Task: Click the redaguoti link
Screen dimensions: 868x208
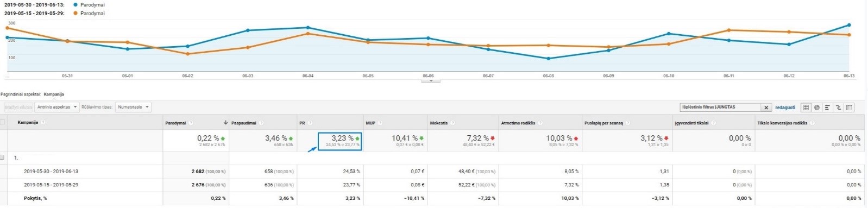Action: pyautogui.click(x=785, y=108)
